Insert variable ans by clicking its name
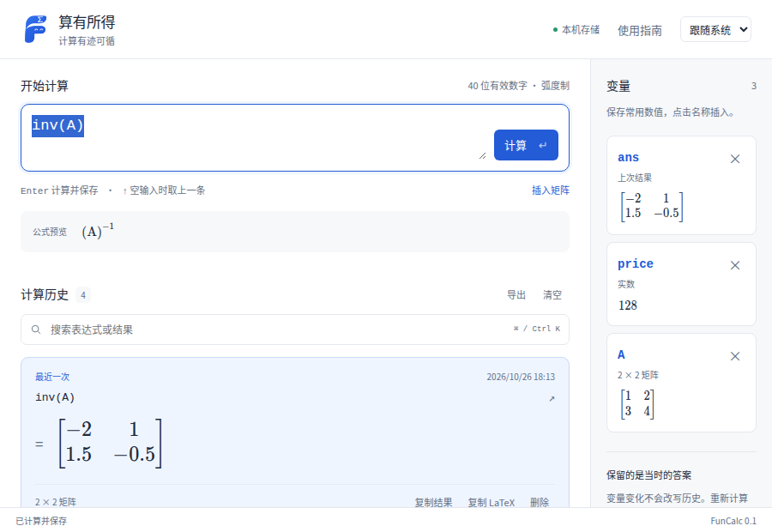772x532 pixels. (628, 158)
